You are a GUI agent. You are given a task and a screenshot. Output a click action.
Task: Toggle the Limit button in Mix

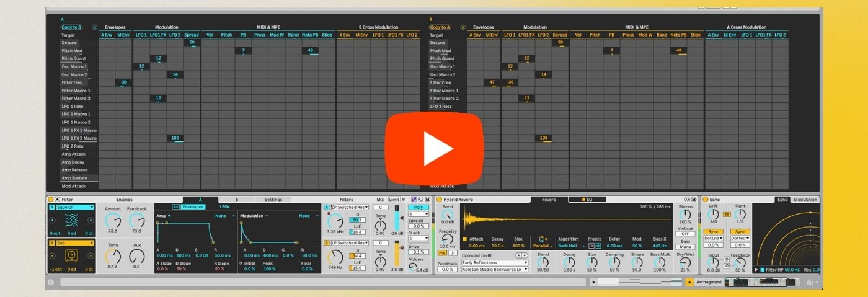click(394, 200)
